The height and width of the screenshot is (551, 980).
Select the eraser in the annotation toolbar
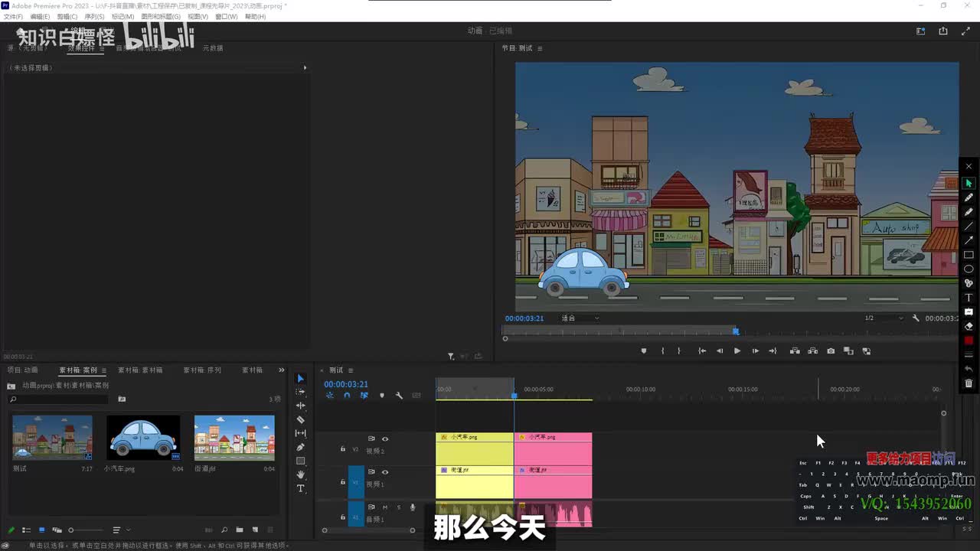969,326
